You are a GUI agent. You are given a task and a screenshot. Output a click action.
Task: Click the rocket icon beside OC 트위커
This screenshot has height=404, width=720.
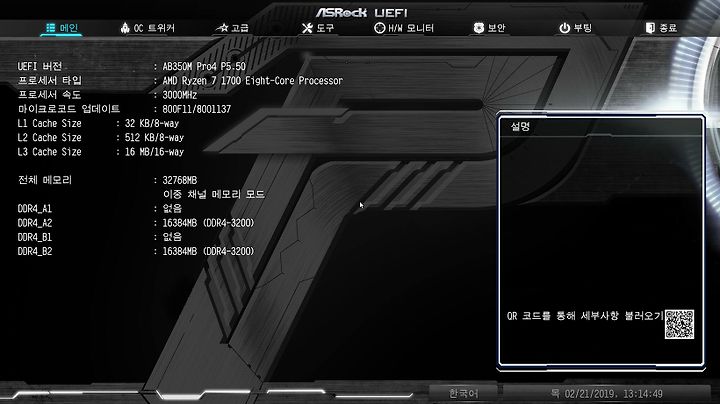tap(125, 28)
